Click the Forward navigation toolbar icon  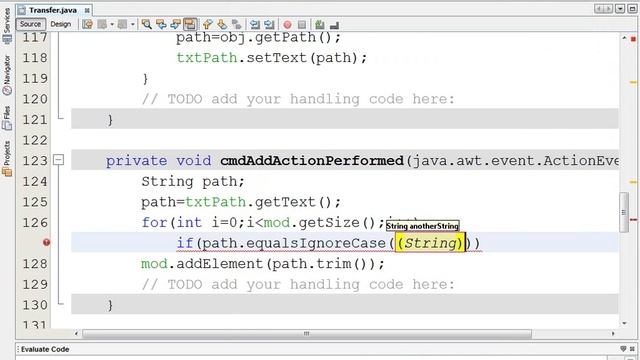tap(122, 24)
